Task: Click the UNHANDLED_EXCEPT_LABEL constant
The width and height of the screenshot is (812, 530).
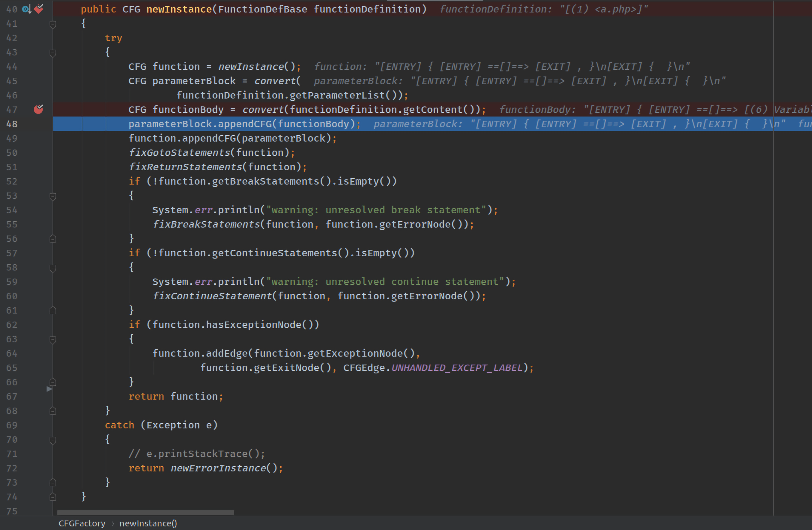Action: pyautogui.click(x=457, y=368)
